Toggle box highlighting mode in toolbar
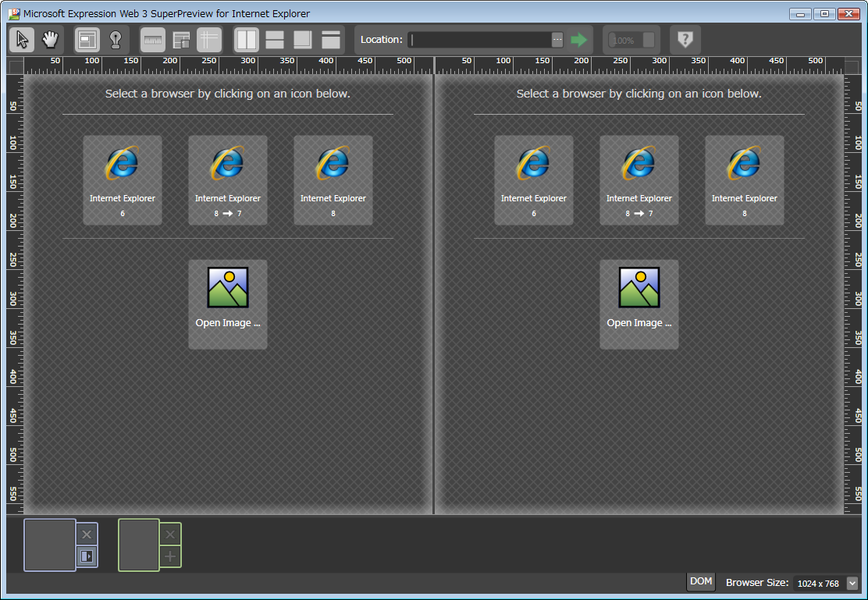Image resolution: width=868 pixels, height=600 pixels. 87,40
